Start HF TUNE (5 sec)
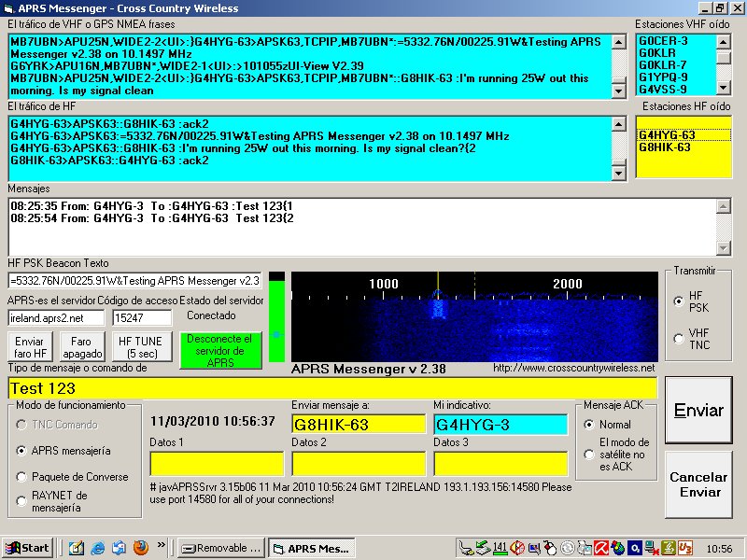Viewport: 747px width, 560px height. [x=142, y=346]
